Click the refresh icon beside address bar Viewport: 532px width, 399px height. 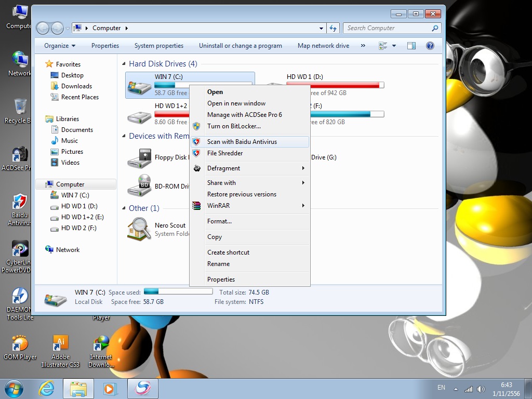coord(333,28)
